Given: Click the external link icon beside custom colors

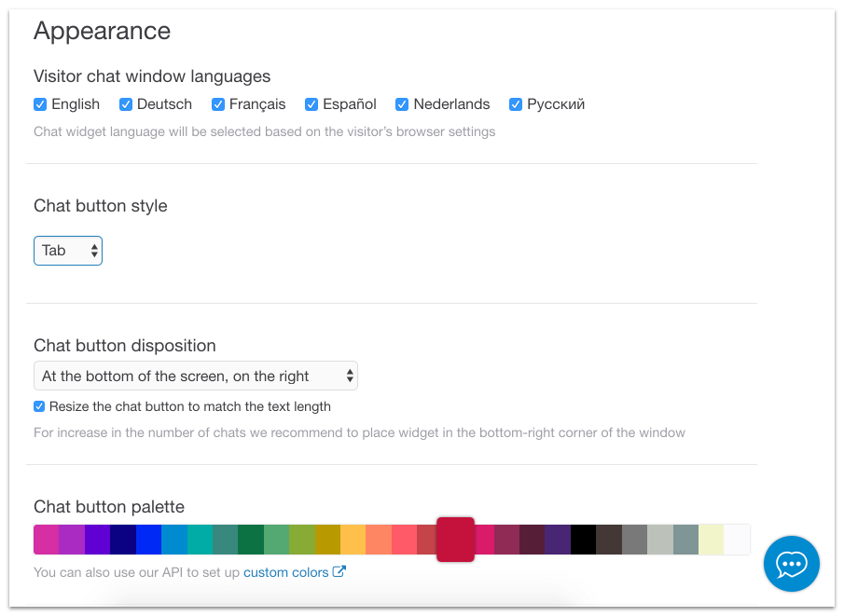Looking at the screenshot, I should (x=339, y=571).
